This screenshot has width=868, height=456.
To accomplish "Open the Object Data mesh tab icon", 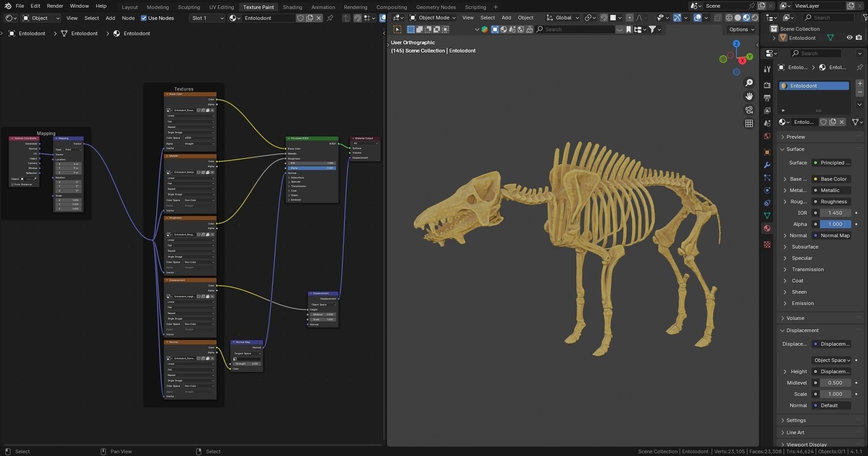I will point(767,216).
